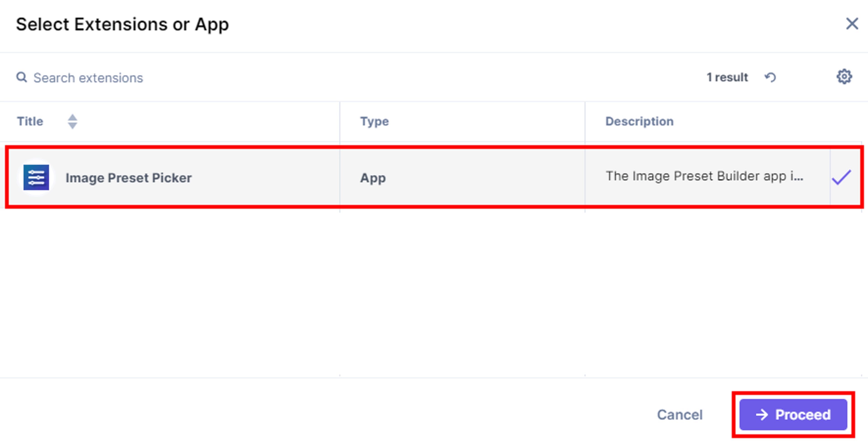This screenshot has height=446, width=868.
Task: Click the Image Preset Builder description text
Action: pyautogui.click(x=705, y=176)
